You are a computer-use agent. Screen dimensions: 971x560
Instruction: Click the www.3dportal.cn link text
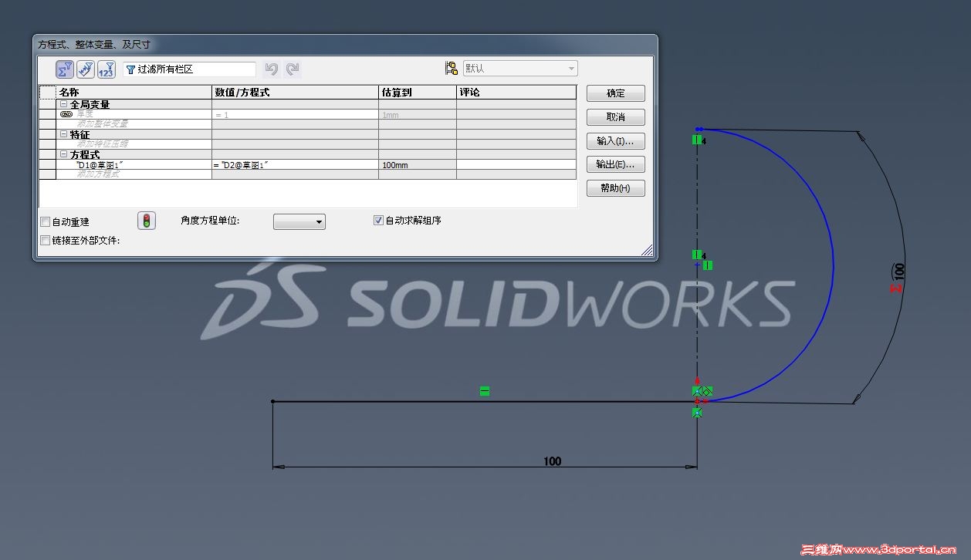pos(899,550)
